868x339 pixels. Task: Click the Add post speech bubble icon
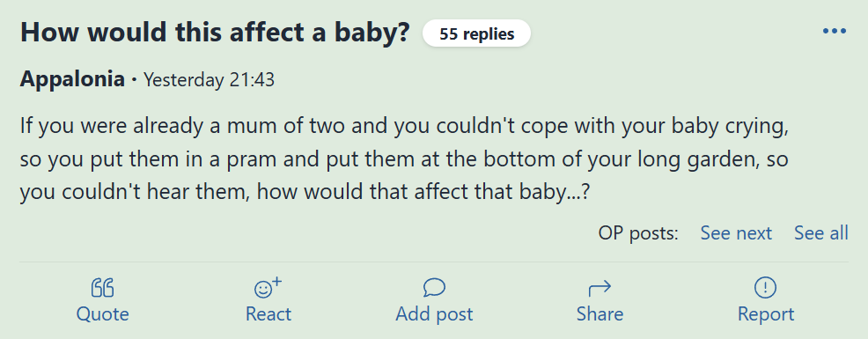(434, 288)
